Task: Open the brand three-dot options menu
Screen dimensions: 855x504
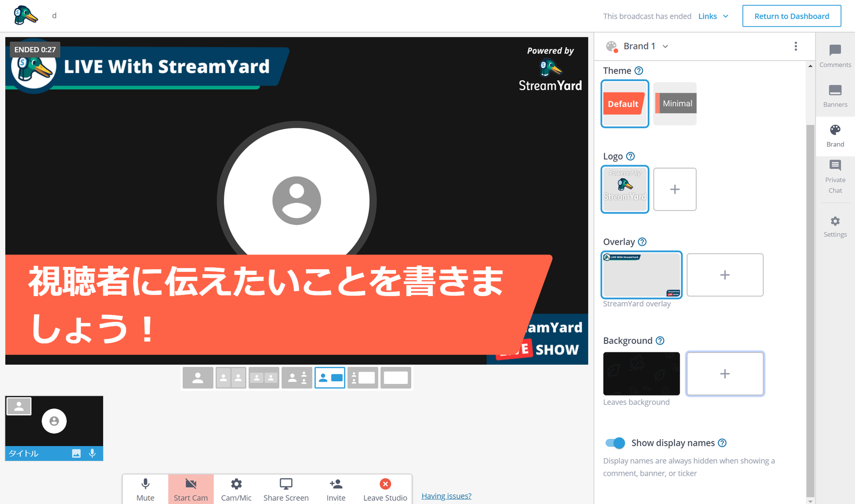Action: click(796, 46)
